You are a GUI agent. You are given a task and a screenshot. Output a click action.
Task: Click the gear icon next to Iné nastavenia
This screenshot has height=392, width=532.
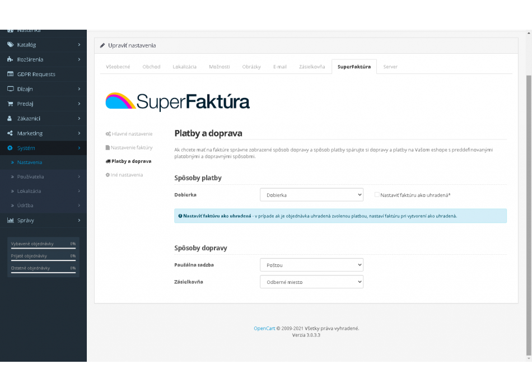tap(108, 175)
